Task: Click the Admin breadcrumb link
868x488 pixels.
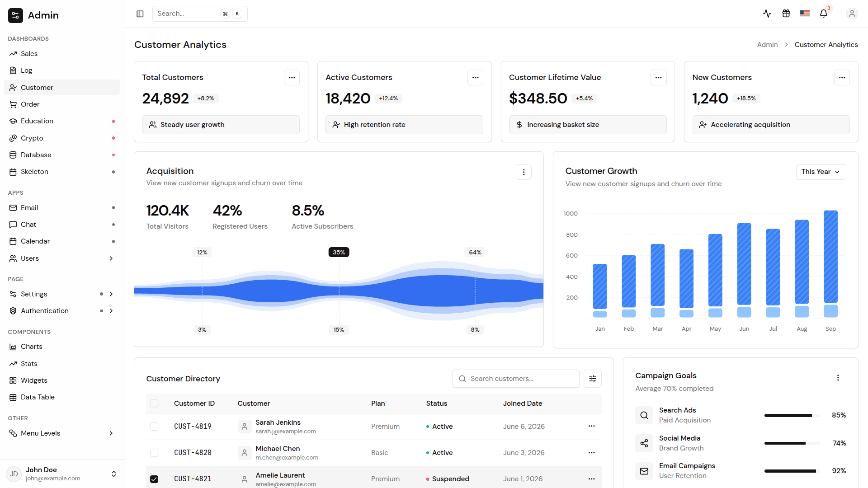Action: (767, 45)
